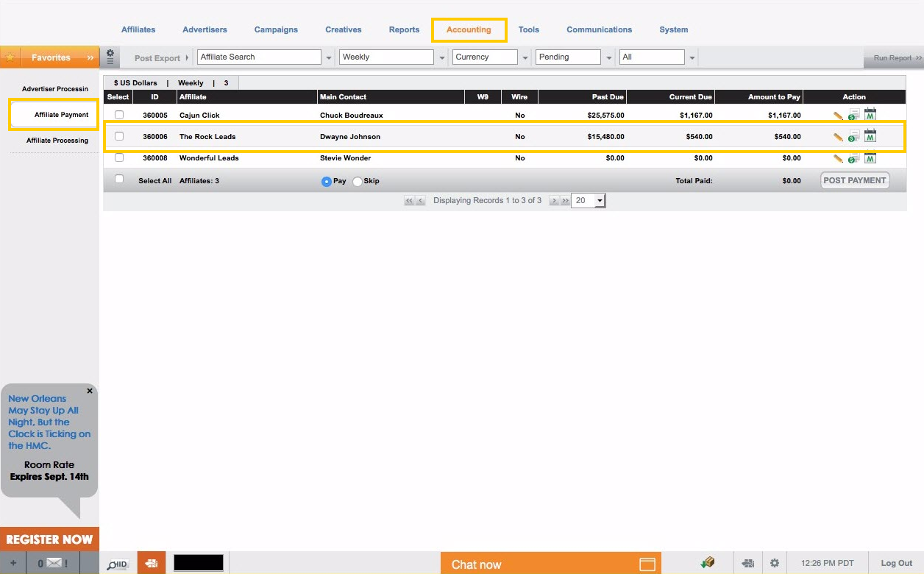924x574 pixels.
Task: Open the Communications menu
Action: click(599, 29)
